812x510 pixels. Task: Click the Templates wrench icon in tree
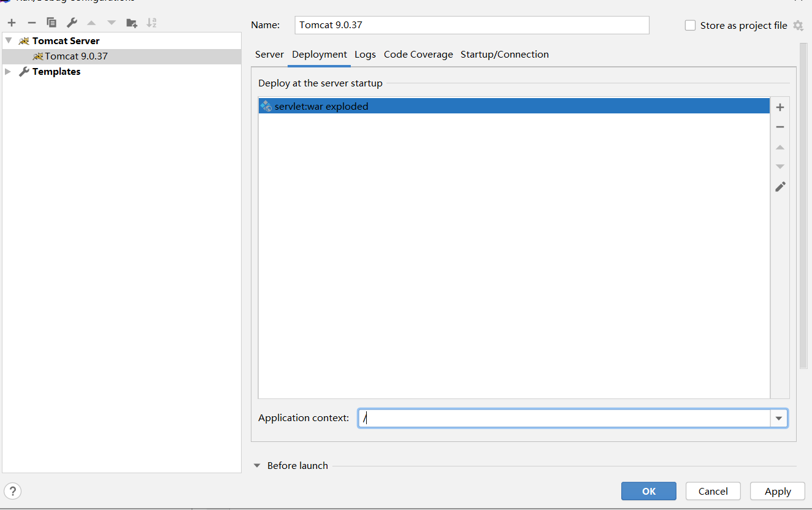coord(24,72)
